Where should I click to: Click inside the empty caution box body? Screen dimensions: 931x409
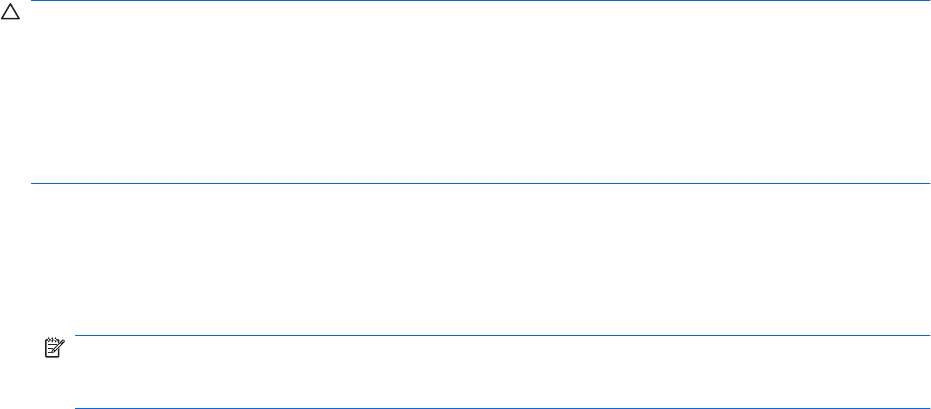click(480, 92)
